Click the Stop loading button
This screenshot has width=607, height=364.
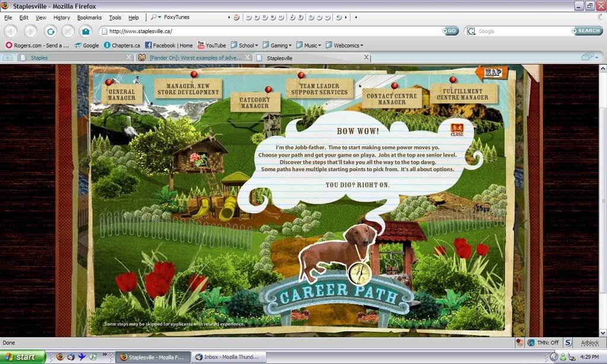[68, 31]
